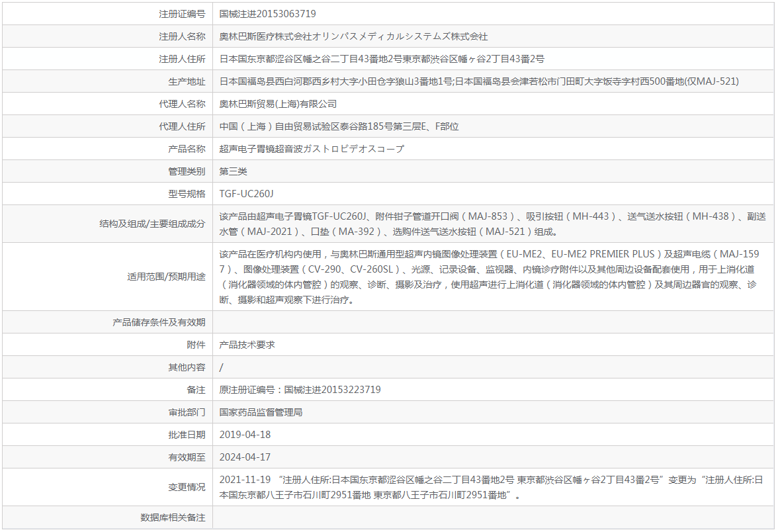This screenshot has height=532, width=780.
Task: Select the 生产地址 label
Action: (187, 81)
